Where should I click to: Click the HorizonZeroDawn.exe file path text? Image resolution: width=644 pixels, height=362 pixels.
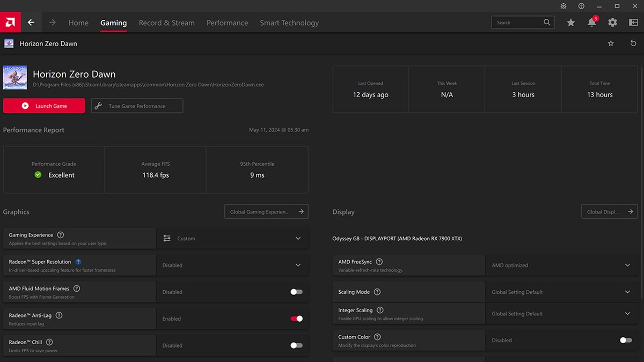(148, 85)
